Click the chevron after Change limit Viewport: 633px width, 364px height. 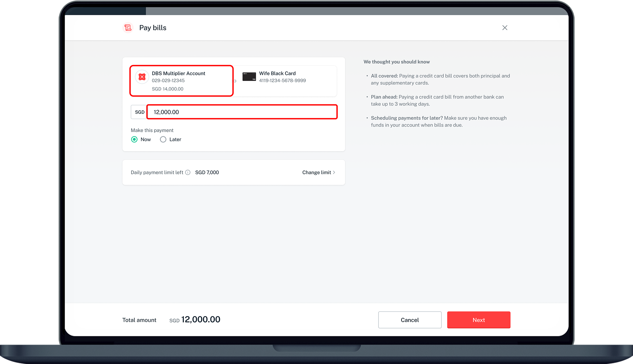pyautogui.click(x=334, y=172)
